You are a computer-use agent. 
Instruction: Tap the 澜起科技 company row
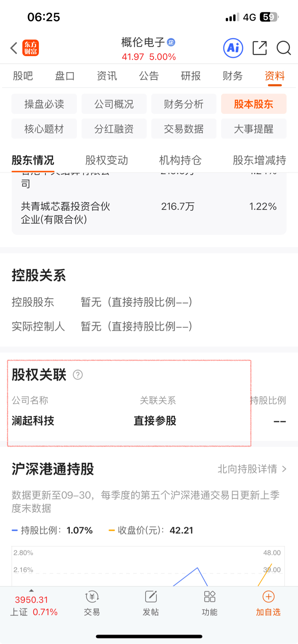coord(33,421)
